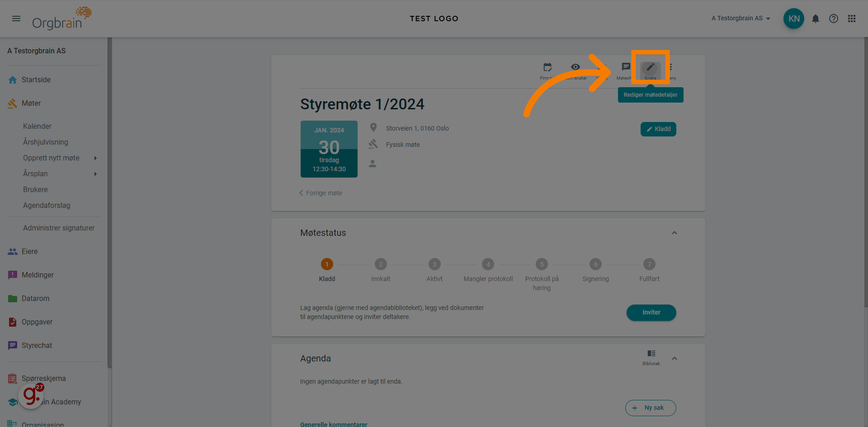Click the Spørreskjema icon
The image size is (868, 427).
point(13,378)
